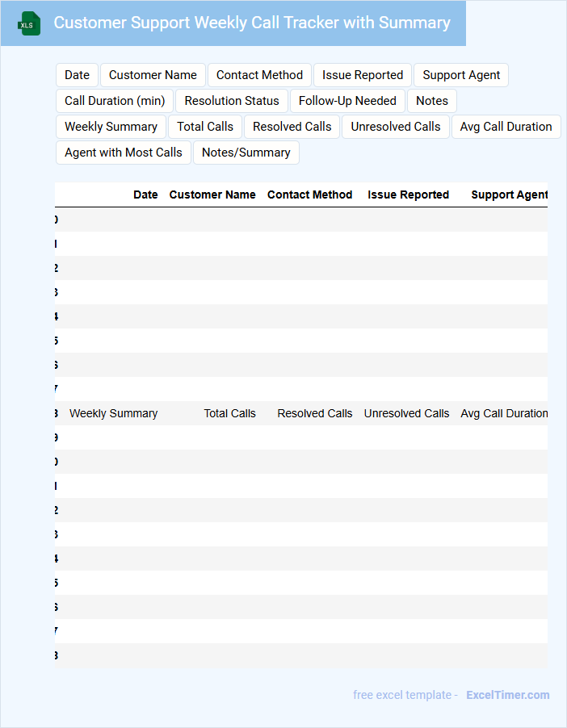
Task: Open the page title Customer Support Weekly Call Tracker
Action: click(x=252, y=23)
